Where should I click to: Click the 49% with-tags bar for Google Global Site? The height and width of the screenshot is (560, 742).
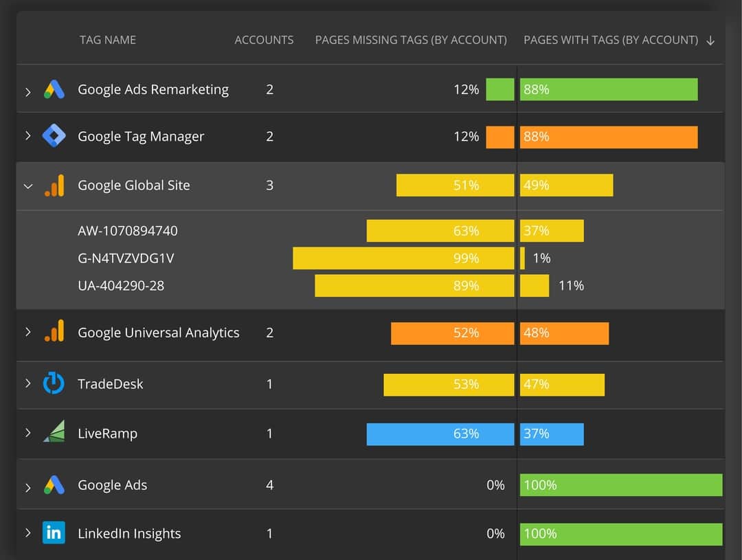pyautogui.click(x=566, y=185)
